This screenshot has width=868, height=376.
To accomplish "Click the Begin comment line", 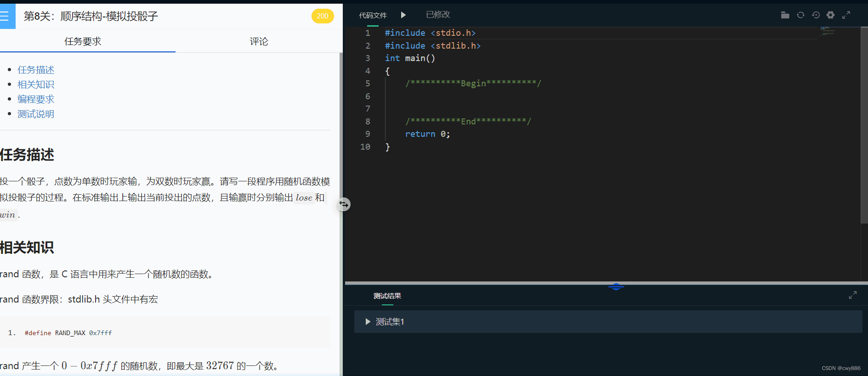I will pyautogui.click(x=473, y=83).
